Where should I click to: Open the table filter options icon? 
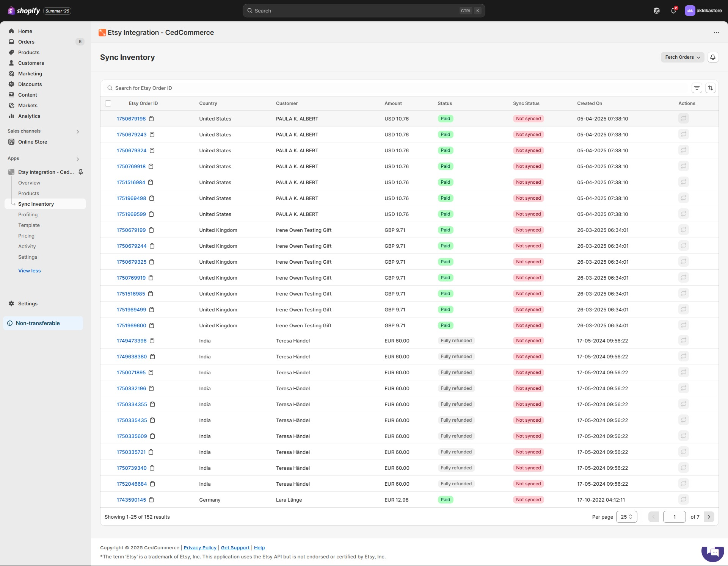tap(697, 88)
